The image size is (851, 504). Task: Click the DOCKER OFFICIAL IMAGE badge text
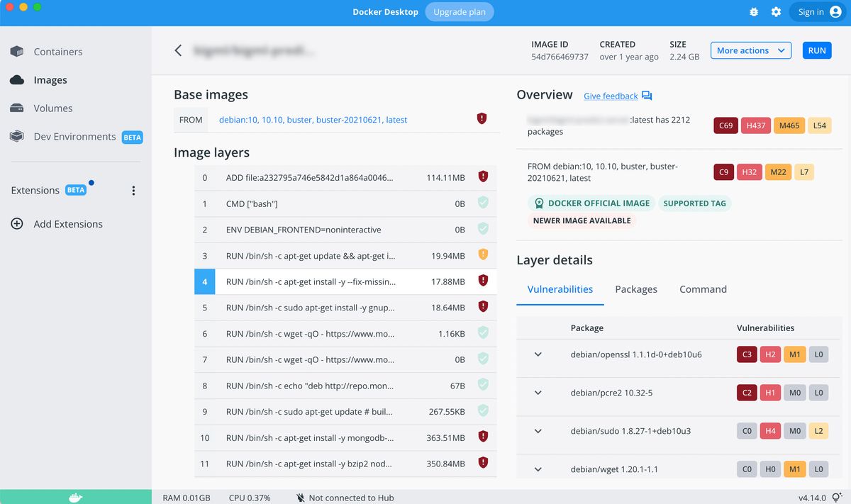tap(599, 203)
